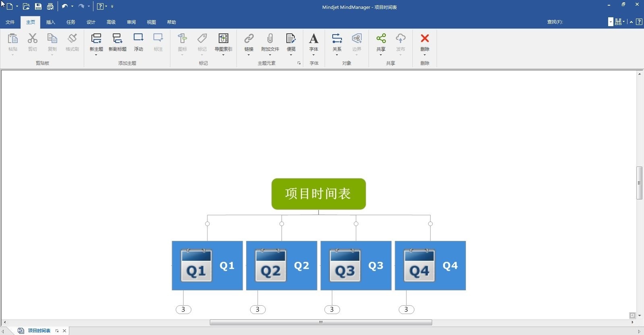This screenshot has width=644, height=335.
Task: Click the horizontal scrollbar thumb
Action: [x=321, y=322]
